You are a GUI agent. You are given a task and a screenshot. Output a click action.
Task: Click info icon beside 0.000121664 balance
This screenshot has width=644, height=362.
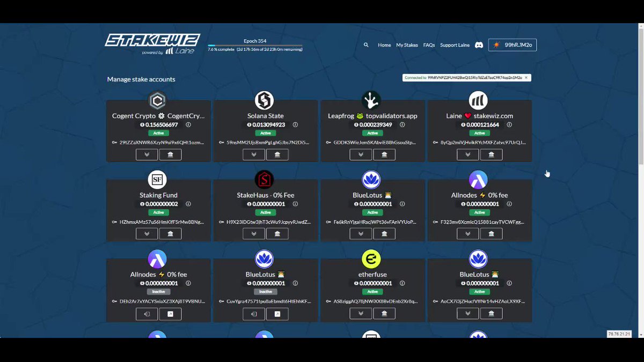coord(509,124)
